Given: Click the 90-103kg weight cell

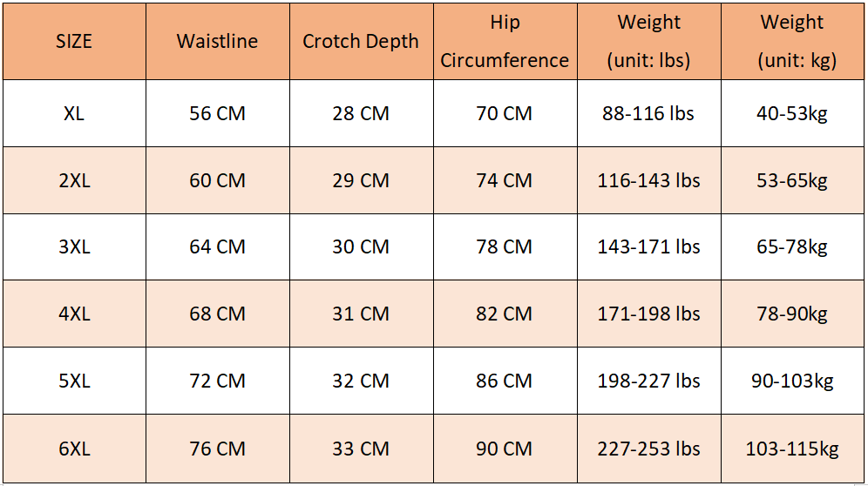Looking at the screenshot, I should tap(792, 381).
